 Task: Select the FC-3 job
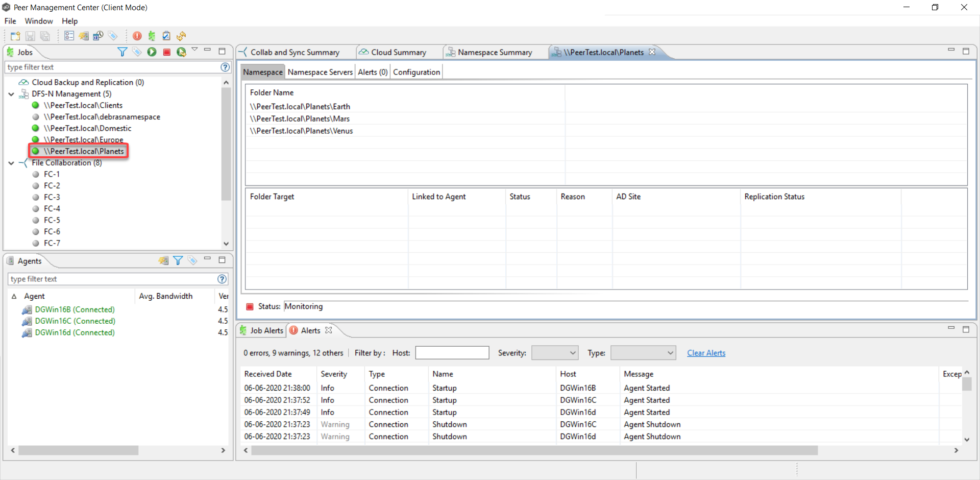pyautogui.click(x=52, y=197)
